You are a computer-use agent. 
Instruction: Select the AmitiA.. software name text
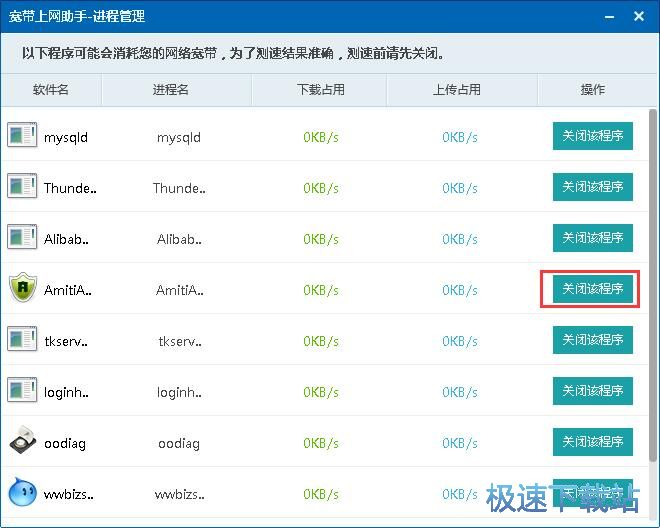point(67,290)
